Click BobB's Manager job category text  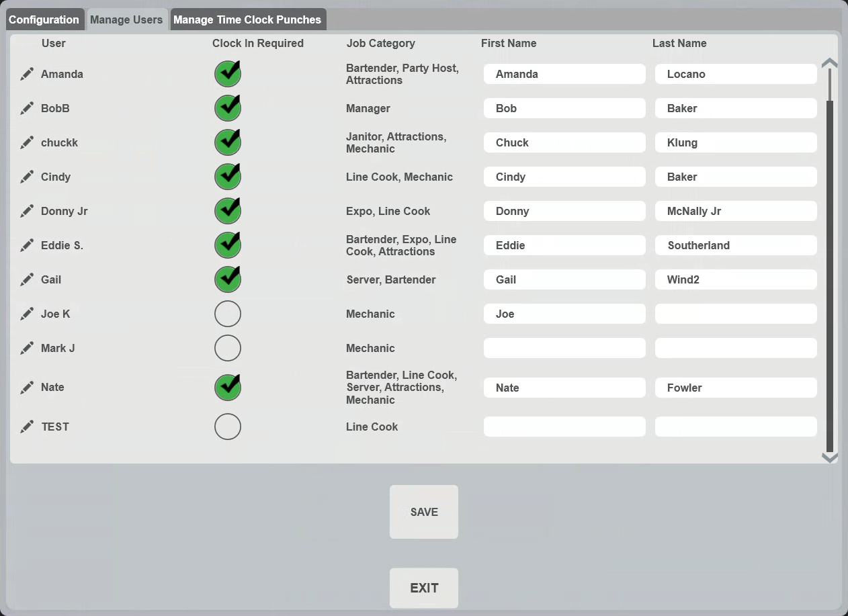[x=368, y=108]
